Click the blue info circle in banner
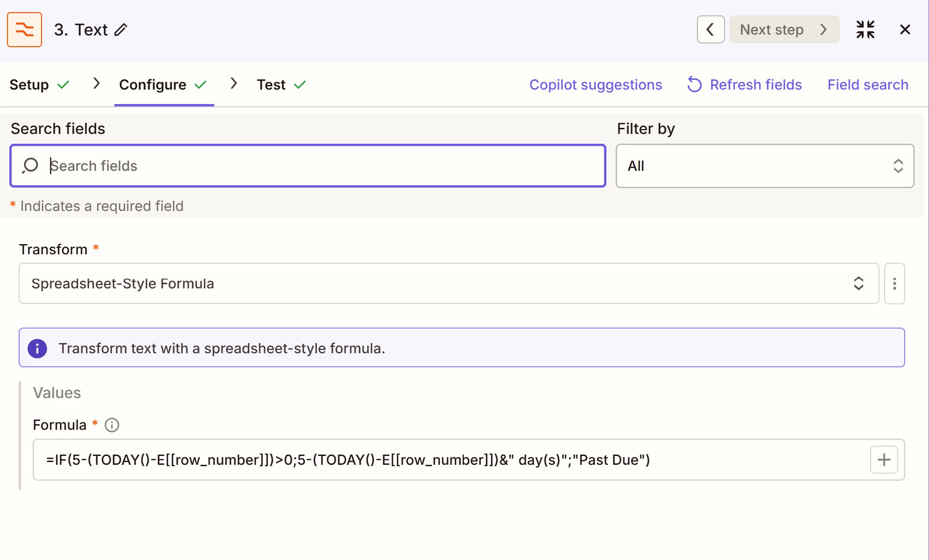 tap(37, 348)
